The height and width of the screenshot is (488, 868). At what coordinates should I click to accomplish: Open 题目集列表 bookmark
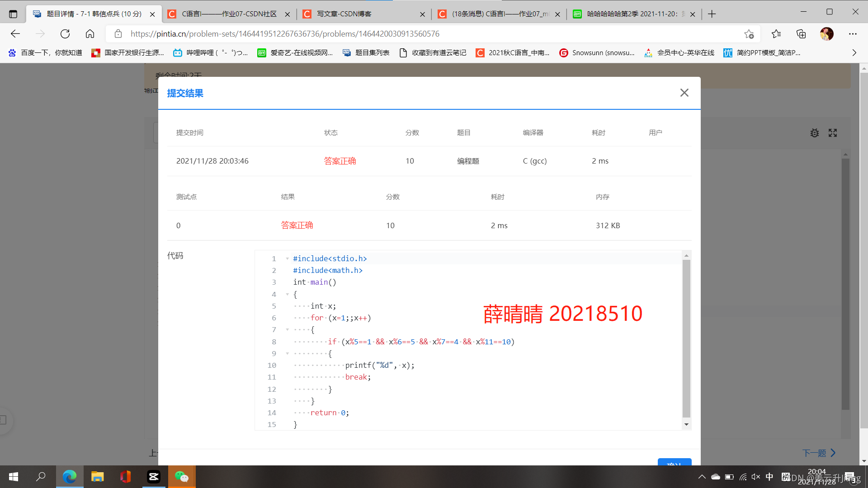pos(366,53)
